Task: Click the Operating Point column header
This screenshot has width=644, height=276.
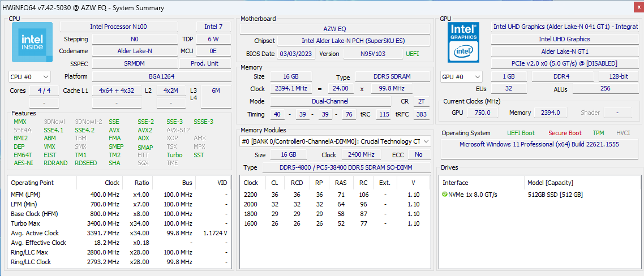Action: 42,183
